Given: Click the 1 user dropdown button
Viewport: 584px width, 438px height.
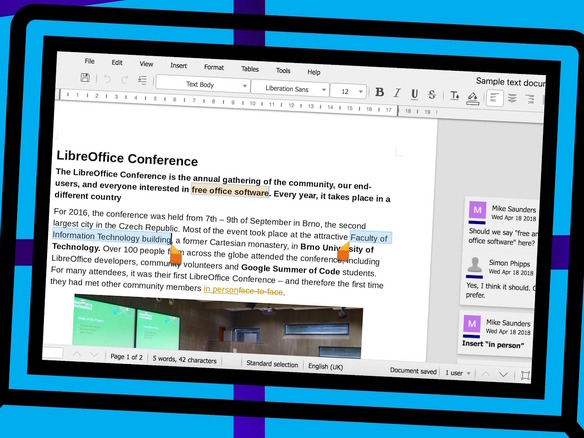Looking at the screenshot, I should click(x=457, y=372).
